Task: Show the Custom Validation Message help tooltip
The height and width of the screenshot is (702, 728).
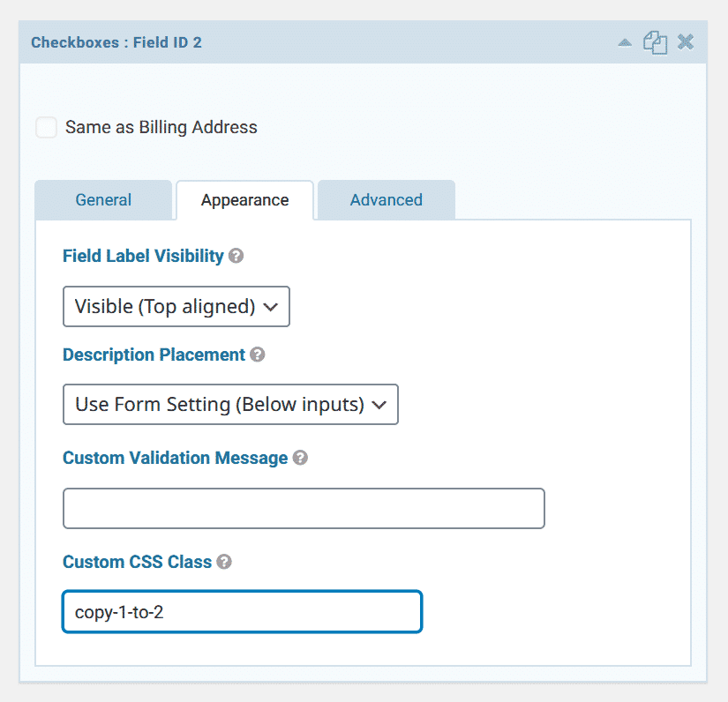Action: 300,458
